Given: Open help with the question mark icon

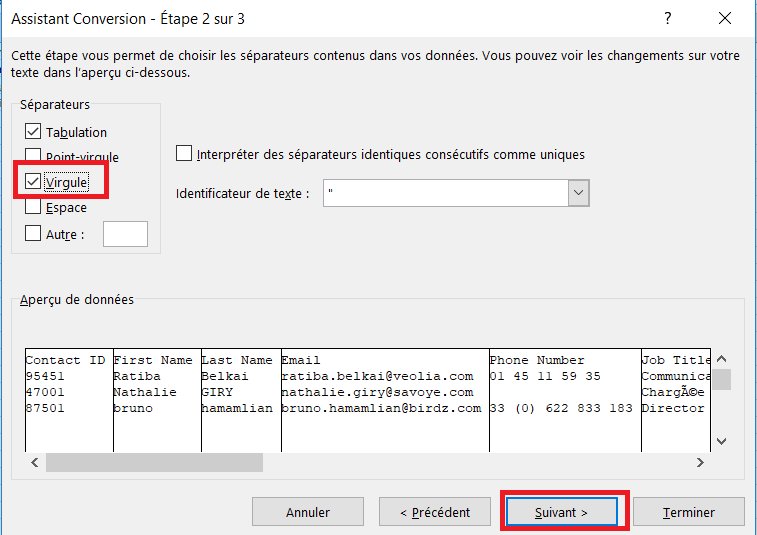Looking at the screenshot, I should 668,18.
